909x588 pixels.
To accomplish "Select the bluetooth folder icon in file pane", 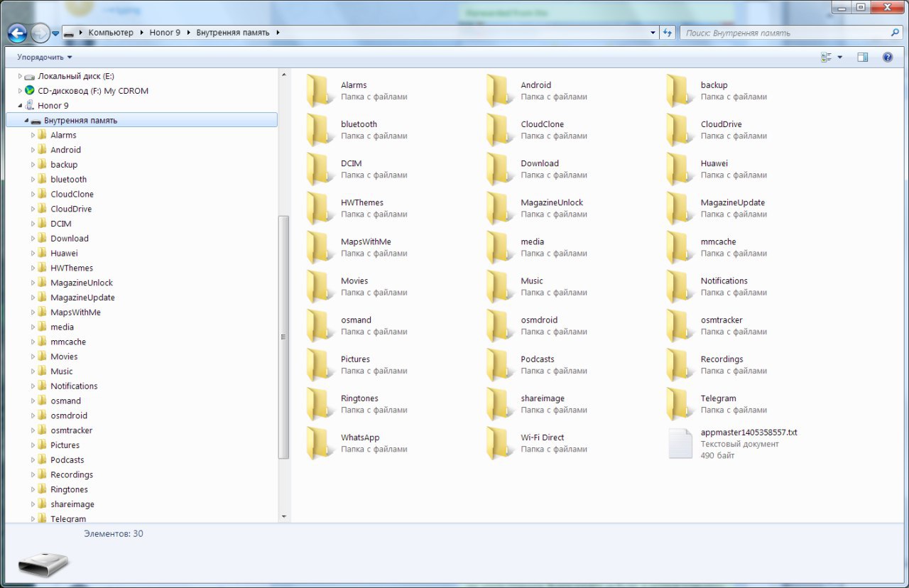I will pos(320,130).
